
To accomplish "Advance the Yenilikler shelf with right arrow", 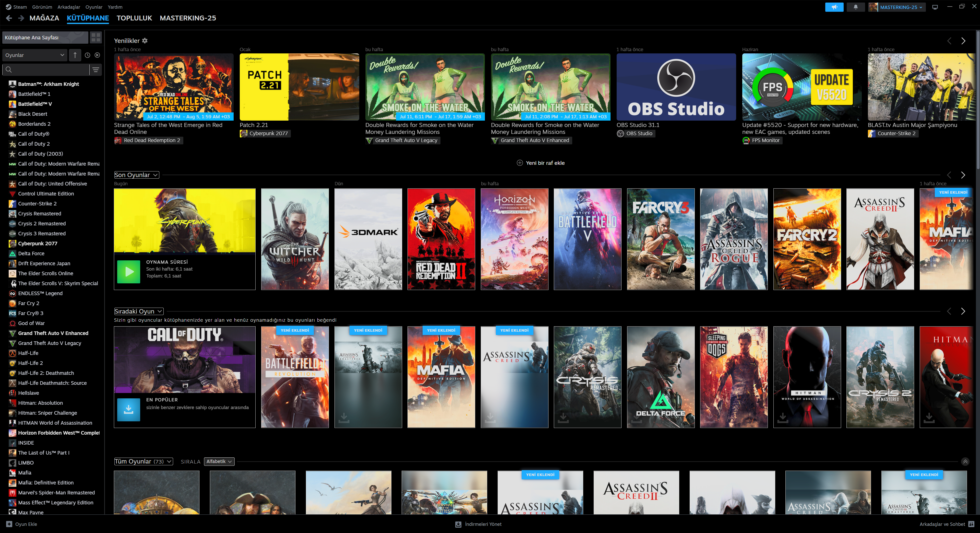I will point(963,41).
